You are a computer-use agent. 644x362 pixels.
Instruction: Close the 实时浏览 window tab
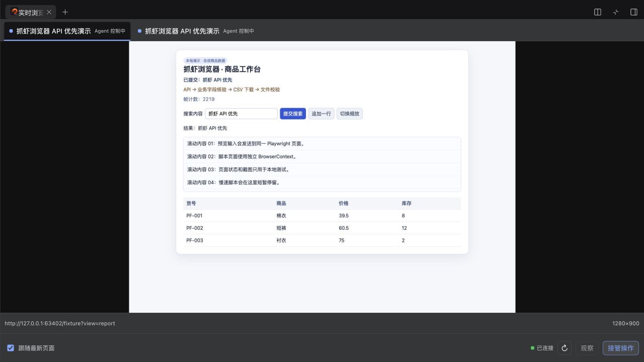tap(49, 12)
